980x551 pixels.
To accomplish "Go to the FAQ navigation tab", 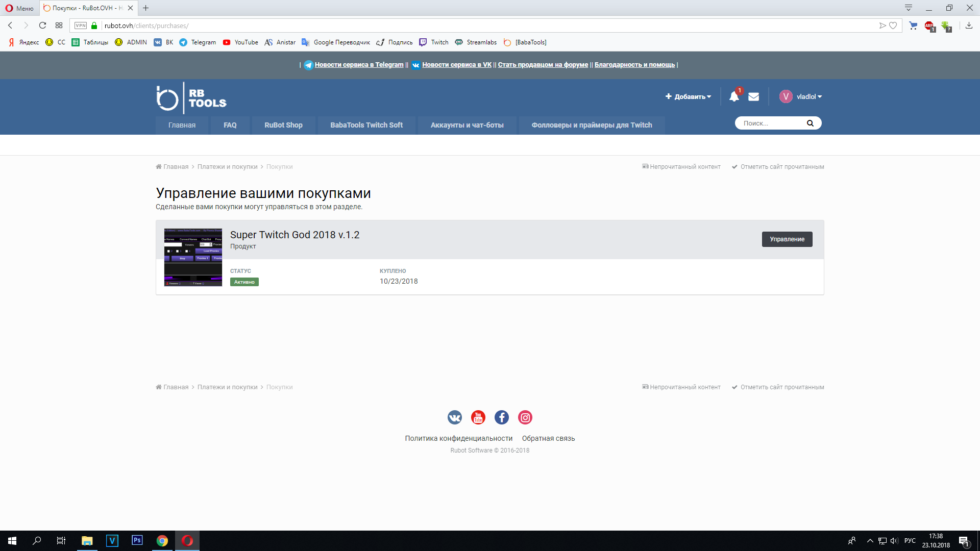I will click(x=230, y=125).
